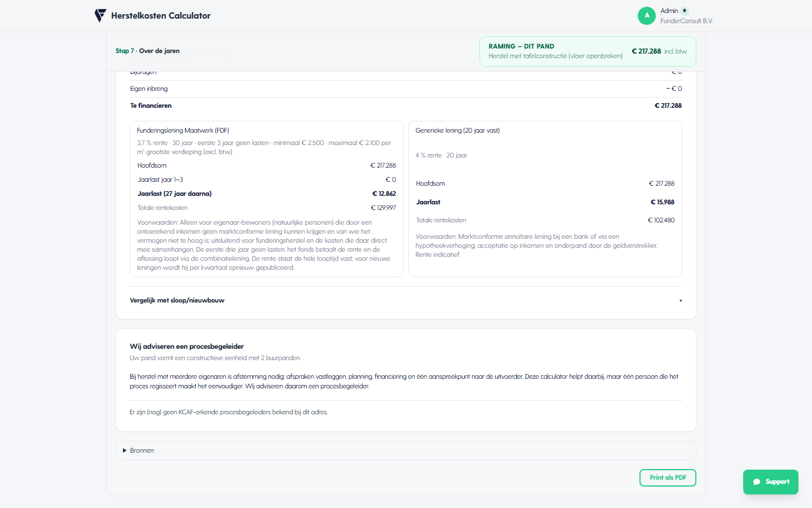This screenshot has width=812, height=508.
Task: Click the Te financieren label
Action: [x=151, y=106]
